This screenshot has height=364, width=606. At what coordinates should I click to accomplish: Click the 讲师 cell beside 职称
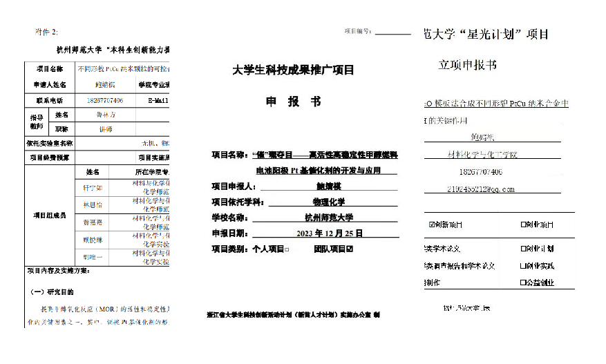(105, 129)
